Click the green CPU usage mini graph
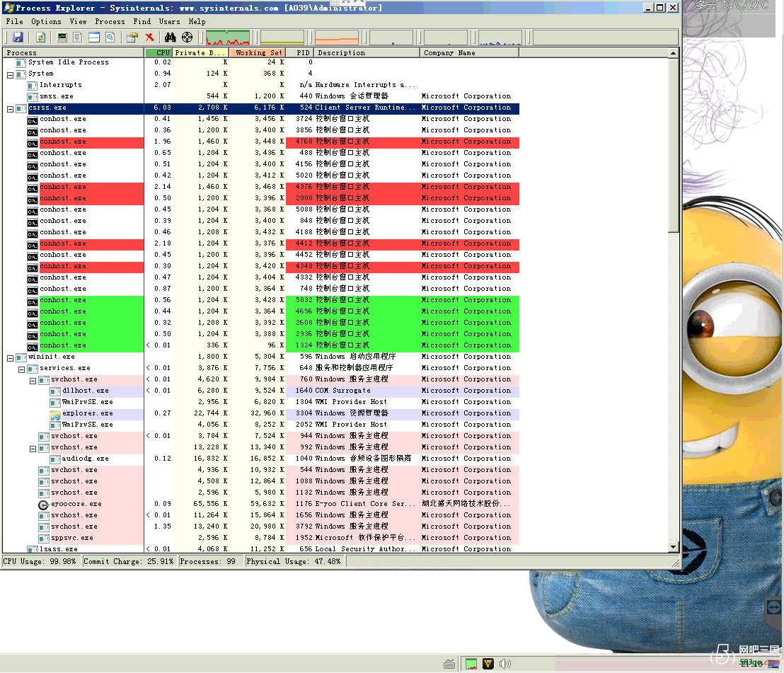The height and width of the screenshot is (673, 784). point(228,38)
